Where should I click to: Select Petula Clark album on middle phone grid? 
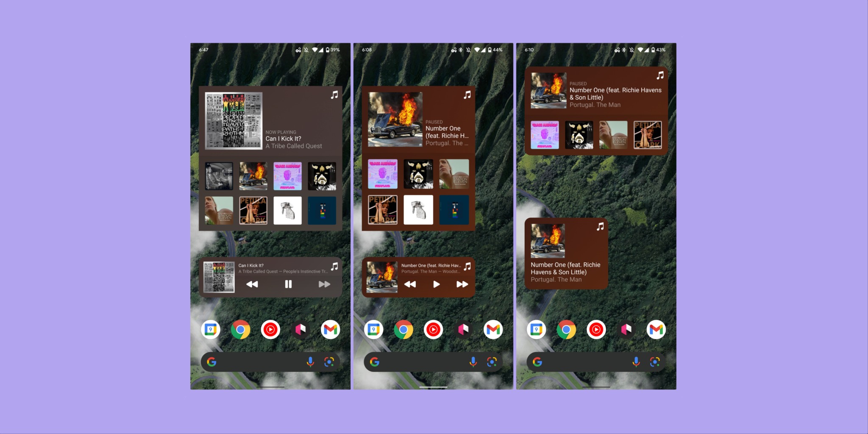pyautogui.click(x=383, y=210)
